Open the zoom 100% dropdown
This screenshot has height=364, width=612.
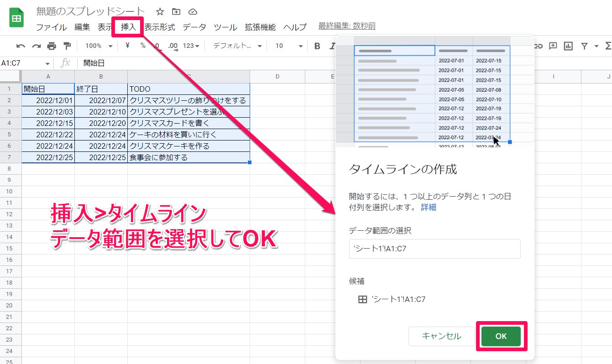coord(99,46)
